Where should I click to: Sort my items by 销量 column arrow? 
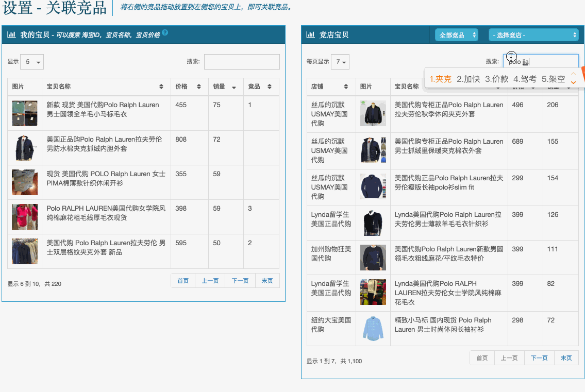234,87
